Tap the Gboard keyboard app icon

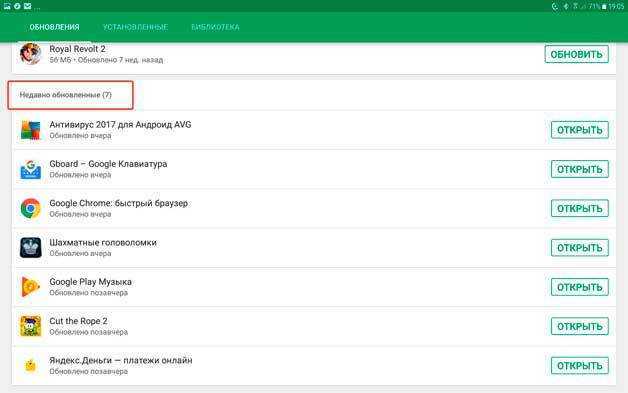[x=30, y=169]
